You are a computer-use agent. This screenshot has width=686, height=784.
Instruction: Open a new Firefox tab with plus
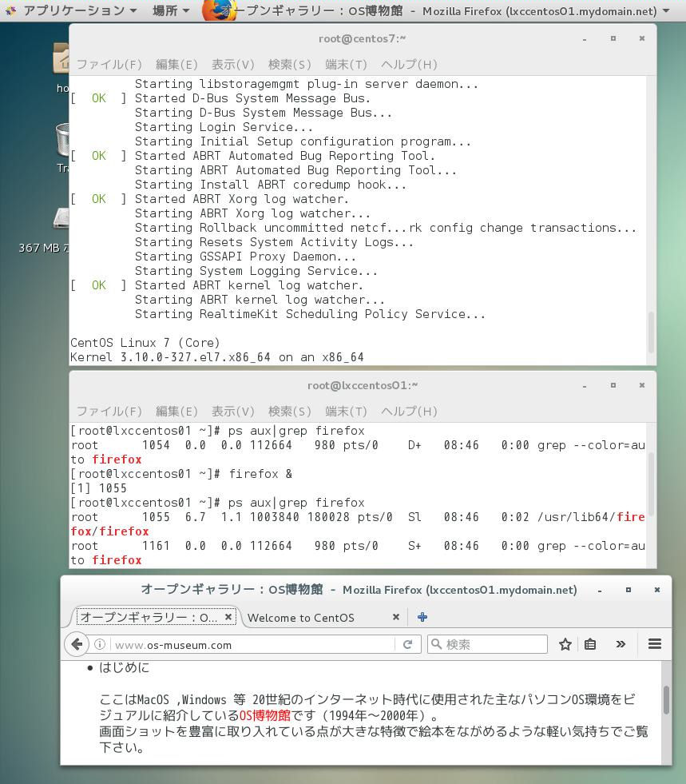[x=422, y=617]
